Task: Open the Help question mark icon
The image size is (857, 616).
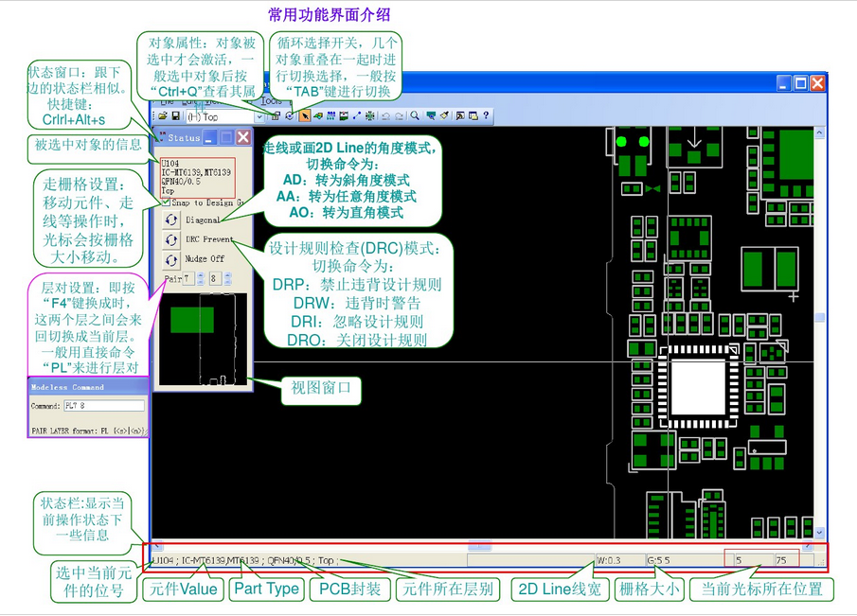Action: [485, 116]
